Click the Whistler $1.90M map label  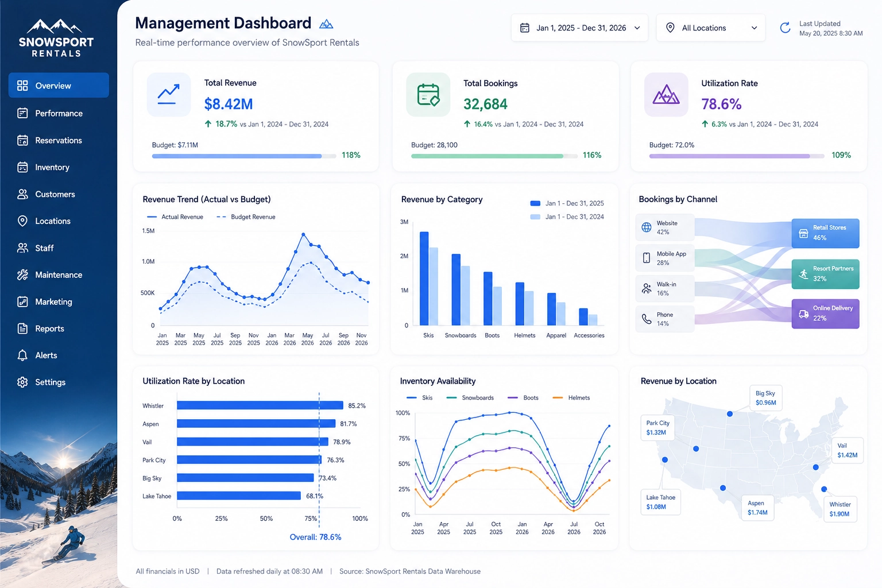(840, 509)
